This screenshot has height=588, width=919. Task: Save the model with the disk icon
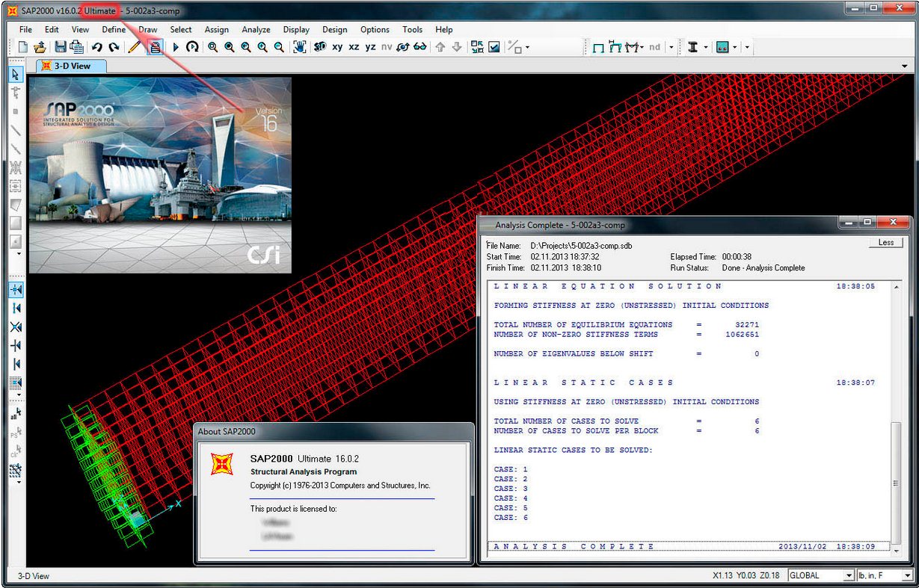[61, 46]
